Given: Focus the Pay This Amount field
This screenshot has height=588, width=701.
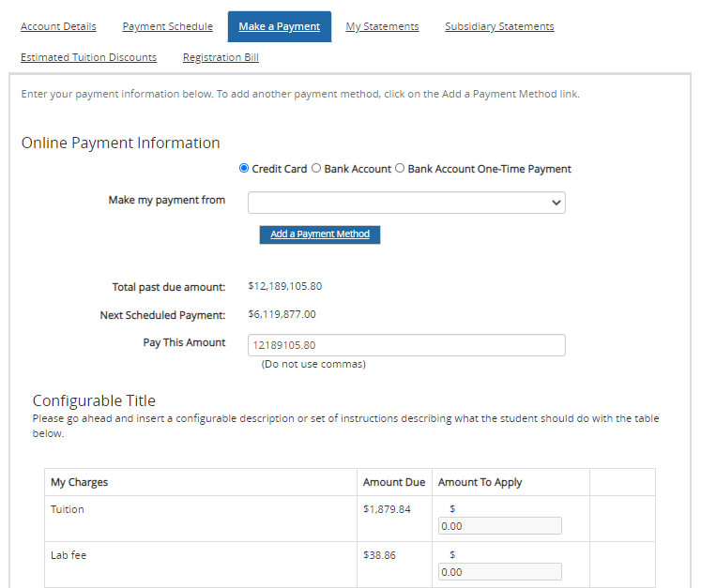Looking at the screenshot, I should pyautogui.click(x=406, y=345).
